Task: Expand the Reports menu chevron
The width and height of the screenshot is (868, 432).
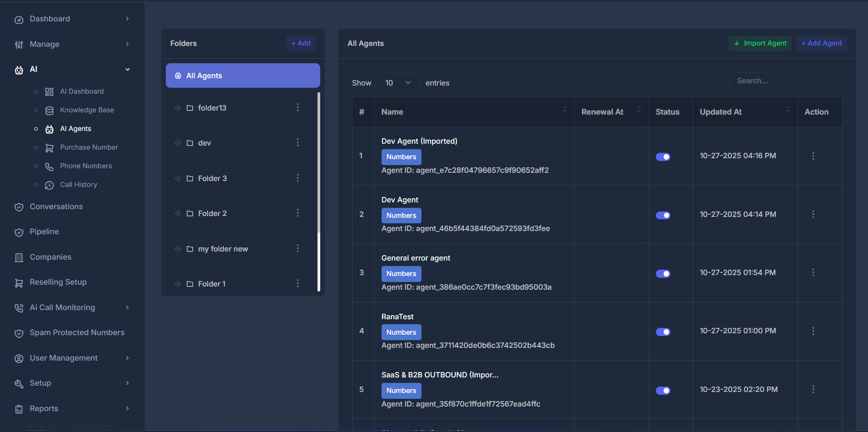Action: point(127,408)
